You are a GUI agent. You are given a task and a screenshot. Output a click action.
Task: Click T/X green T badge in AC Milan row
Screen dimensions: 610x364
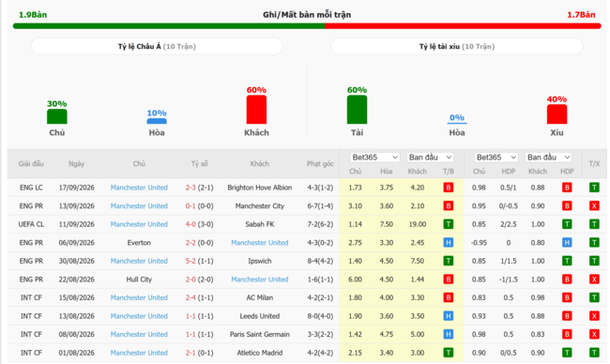(594, 297)
